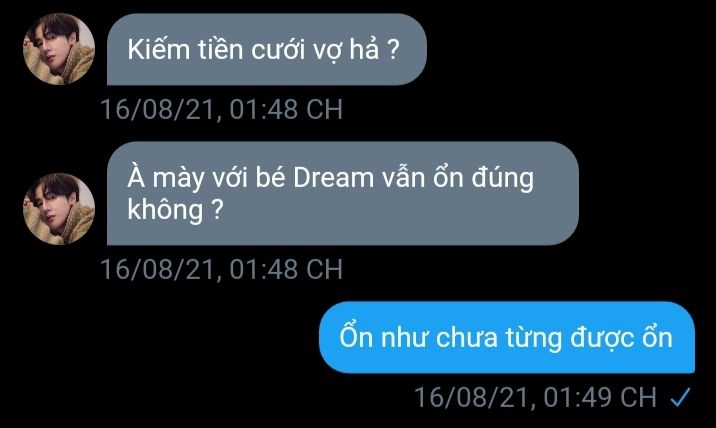Viewport: 716px width, 428px height.
Task: Tap the blue "Ổn như chưa từng được ổn" bubble
Action: click(x=507, y=337)
